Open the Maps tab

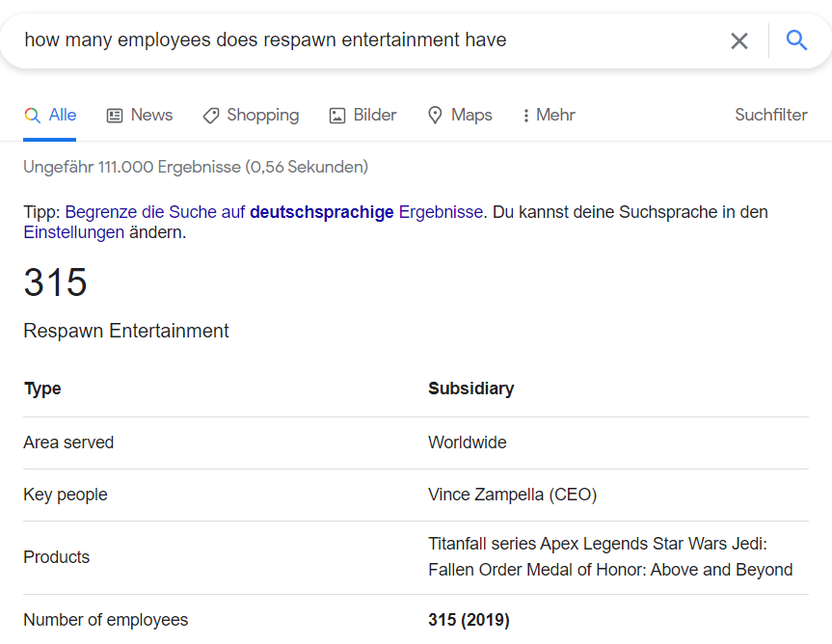tap(460, 115)
